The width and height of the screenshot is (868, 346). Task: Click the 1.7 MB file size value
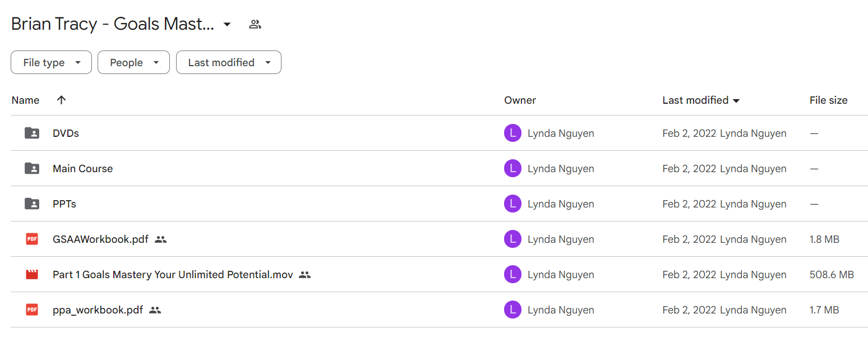tap(824, 310)
